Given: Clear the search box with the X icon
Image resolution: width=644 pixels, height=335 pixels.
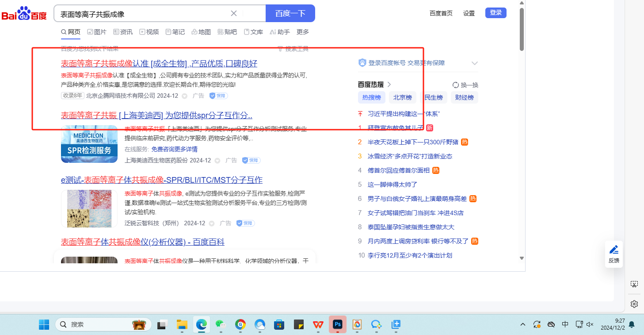Looking at the screenshot, I should click(234, 13).
